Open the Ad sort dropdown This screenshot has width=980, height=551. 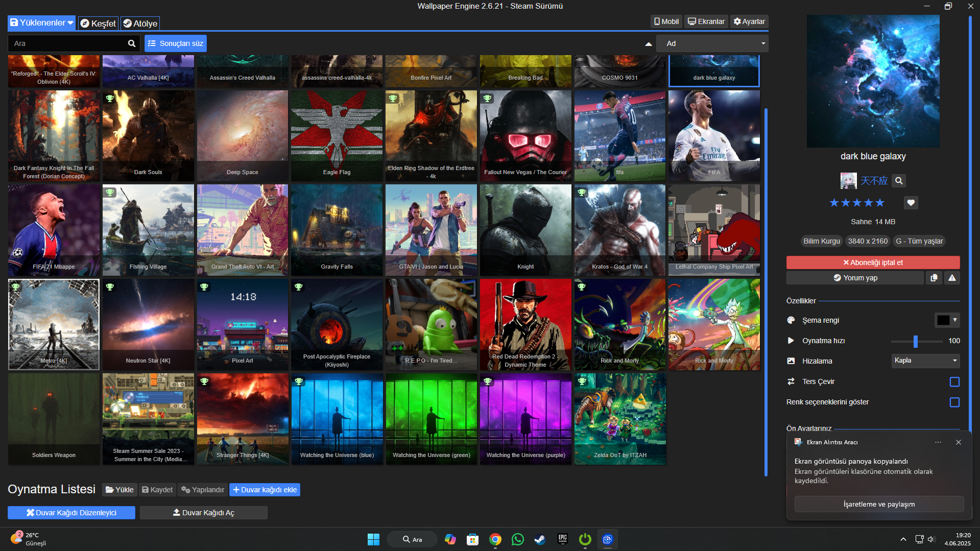[712, 43]
